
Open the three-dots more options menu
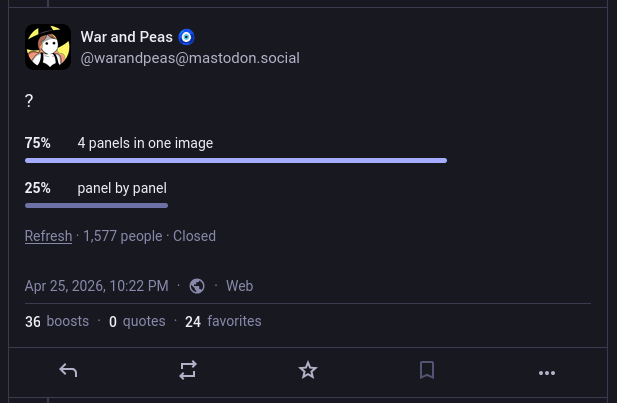click(547, 372)
